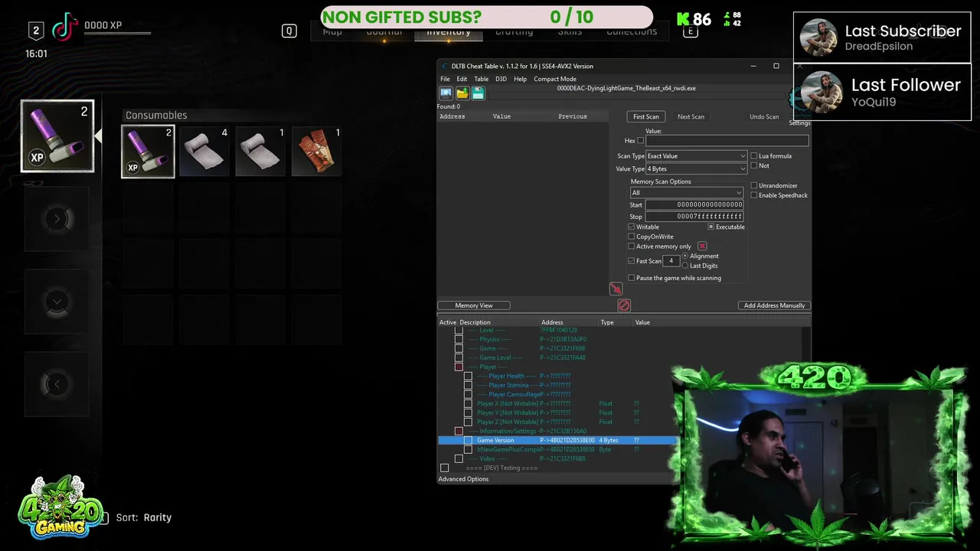The image size is (980, 551).
Task: Click the 420 Gaming logo
Action: coord(60,507)
